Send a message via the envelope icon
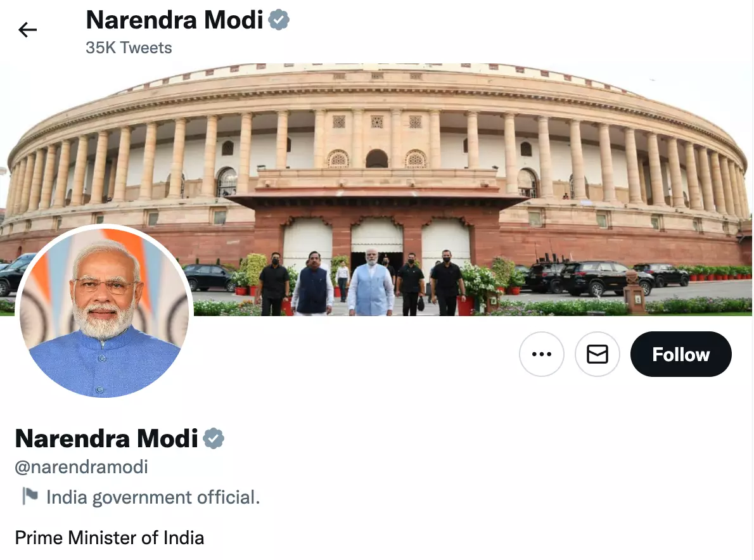Image resolution: width=754 pixels, height=560 pixels. 597,354
